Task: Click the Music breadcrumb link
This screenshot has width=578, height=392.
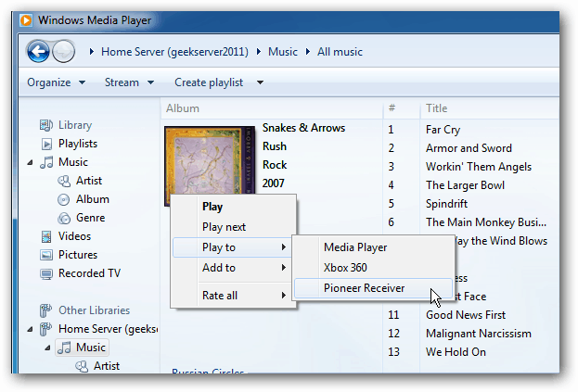Action: coord(283,52)
